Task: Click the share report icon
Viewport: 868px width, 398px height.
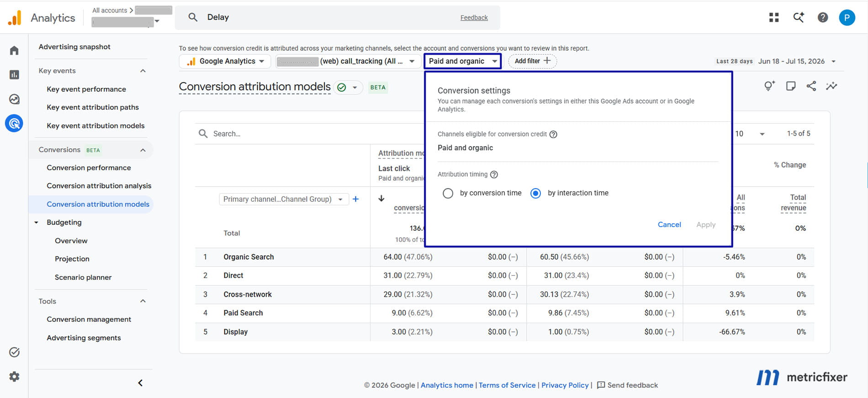Action: (x=811, y=86)
